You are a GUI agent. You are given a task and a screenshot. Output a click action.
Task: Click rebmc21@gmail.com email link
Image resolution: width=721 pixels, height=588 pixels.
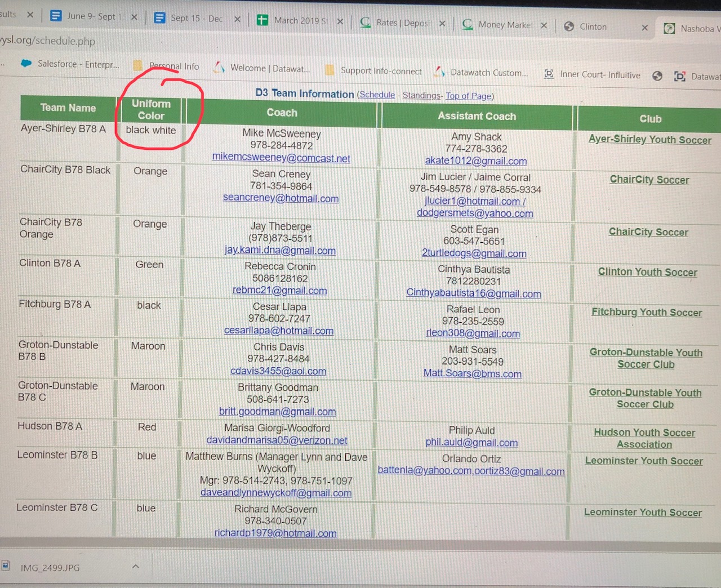[x=279, y=291]
